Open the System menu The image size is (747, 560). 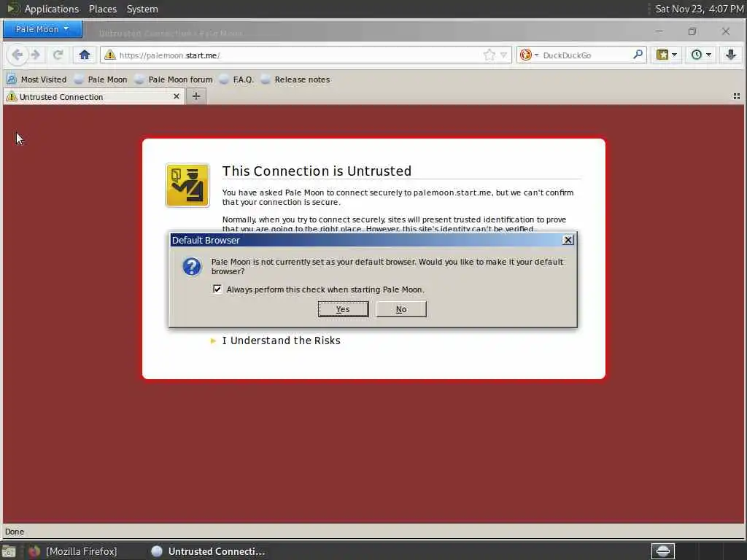pyautogui.click(x=142, y=9)
